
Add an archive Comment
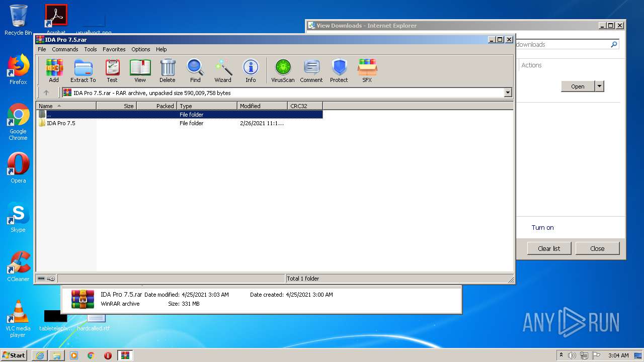tap(311, 70)
